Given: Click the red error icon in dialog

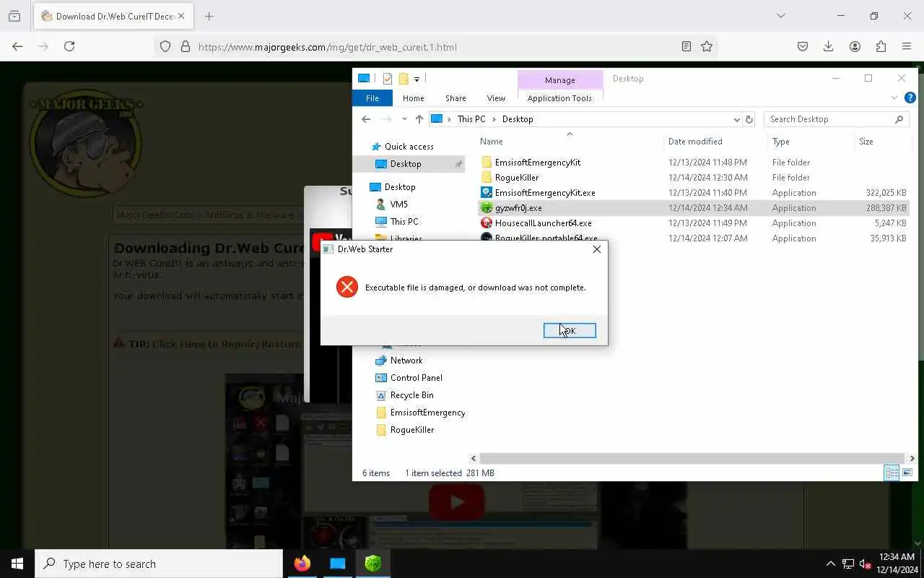Looking at the screenshot, I should point(347,287).
